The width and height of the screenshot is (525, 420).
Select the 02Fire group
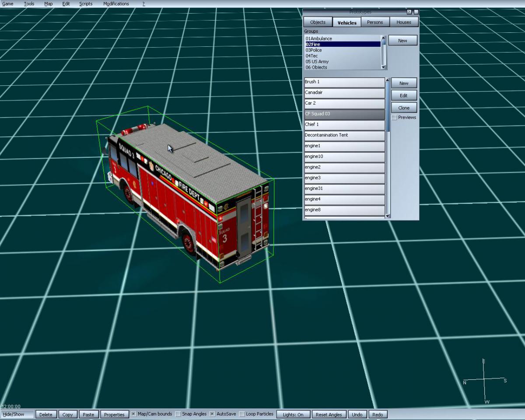(x=343, y=44)
